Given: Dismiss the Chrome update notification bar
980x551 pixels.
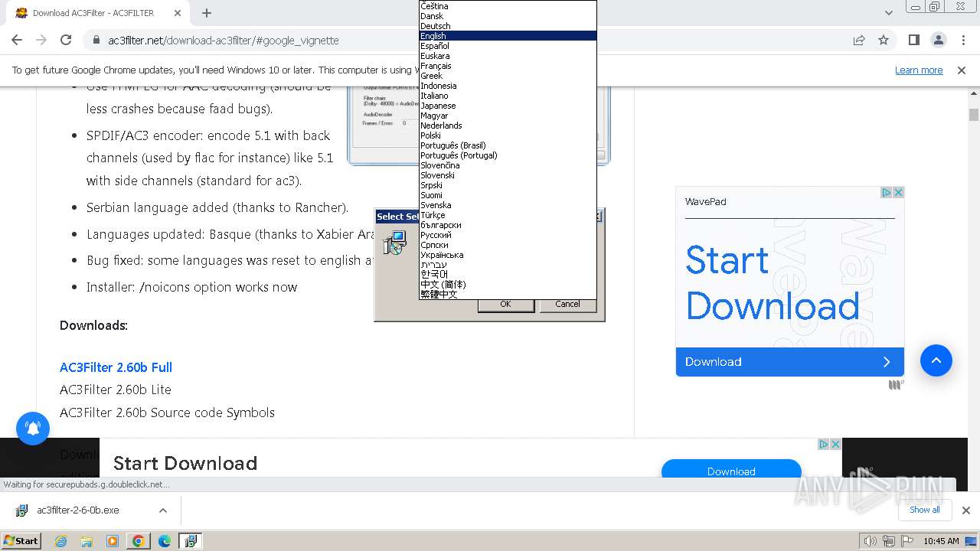Looking at the screenshot, I should coord(962,70).
